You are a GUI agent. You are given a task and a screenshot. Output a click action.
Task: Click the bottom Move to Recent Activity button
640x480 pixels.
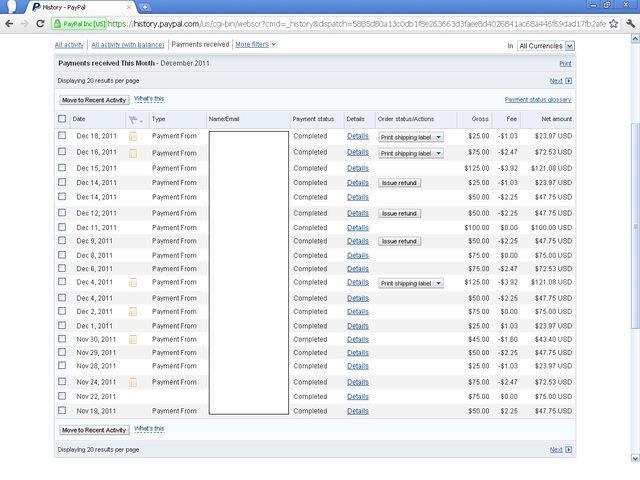click(x=94, y=430)
